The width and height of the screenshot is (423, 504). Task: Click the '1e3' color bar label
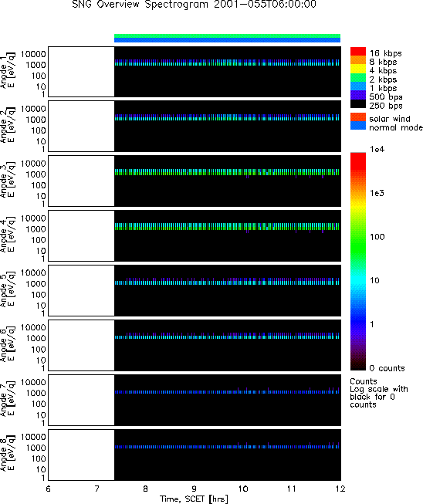click(x=377, y=193)
